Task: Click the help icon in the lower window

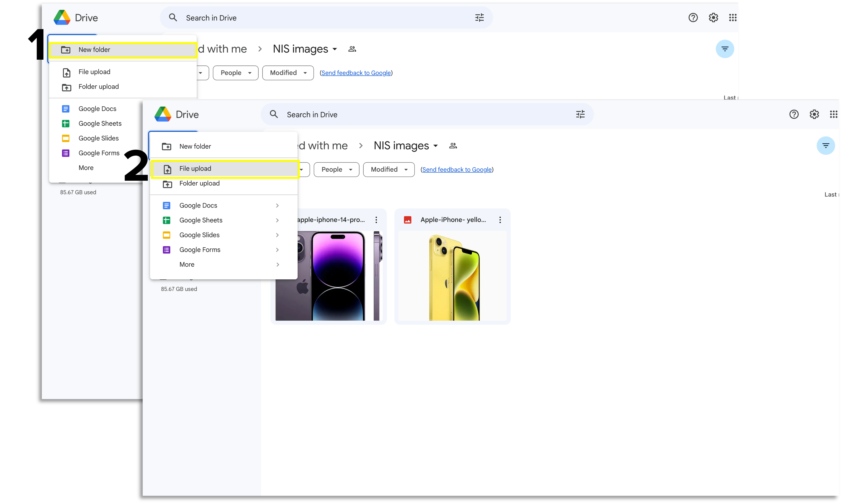Action: [x=794, y=114]
